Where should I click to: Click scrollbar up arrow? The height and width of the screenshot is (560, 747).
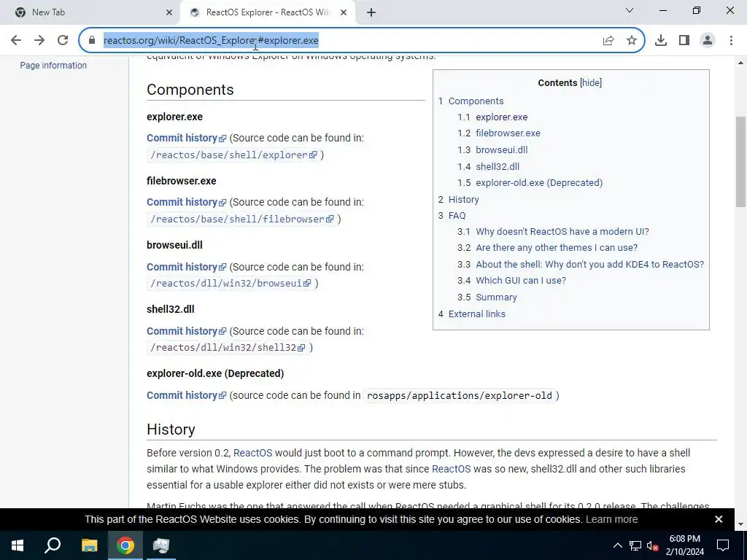tap(741, 63)
